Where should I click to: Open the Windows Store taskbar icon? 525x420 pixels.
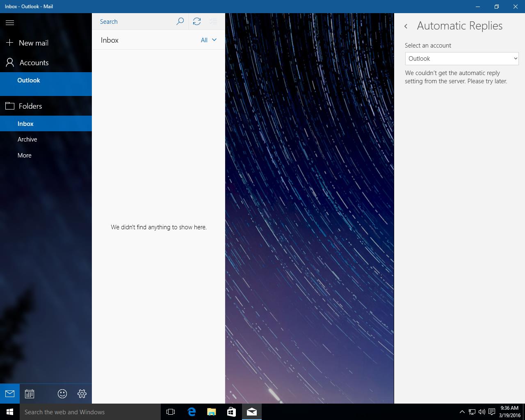point(231,412)
